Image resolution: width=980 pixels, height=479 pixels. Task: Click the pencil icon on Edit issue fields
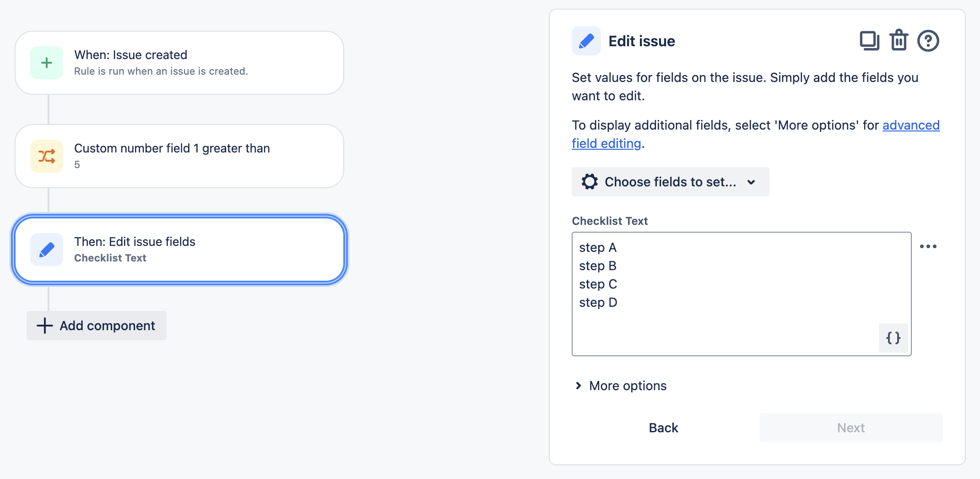click(x=46, y=250)
